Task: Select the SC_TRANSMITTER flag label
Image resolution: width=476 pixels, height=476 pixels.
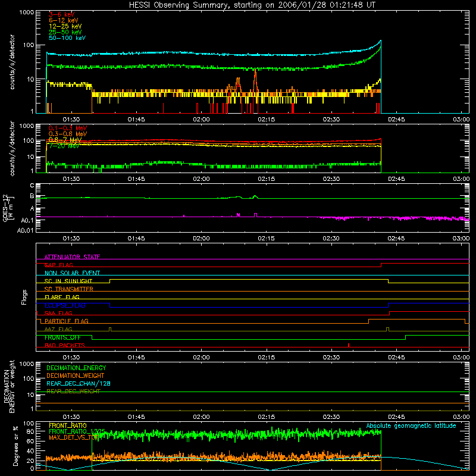Action: pos(68,289)
